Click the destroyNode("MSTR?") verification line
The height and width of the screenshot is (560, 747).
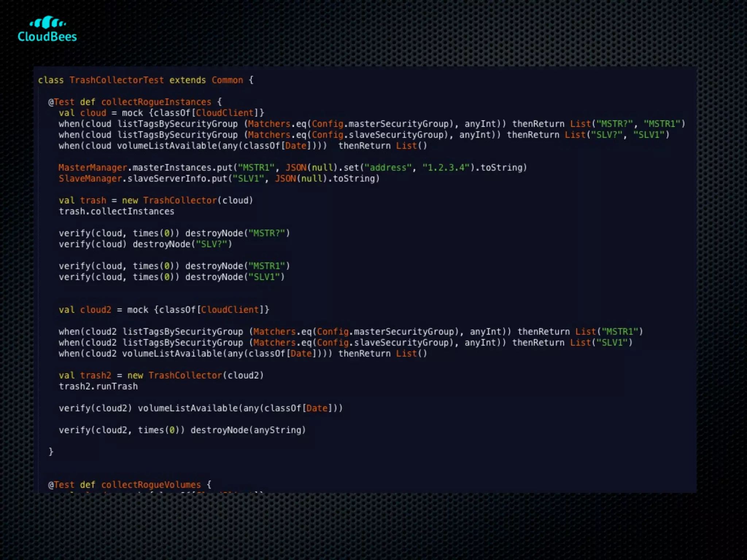(174, 233)
